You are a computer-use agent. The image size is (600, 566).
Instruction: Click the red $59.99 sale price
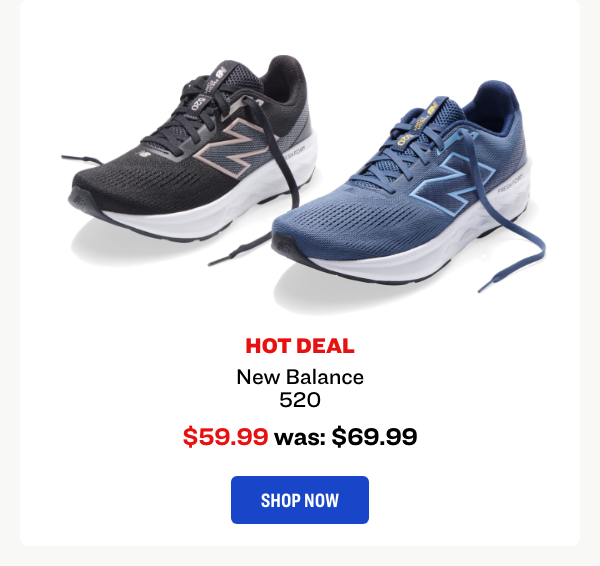[x=225, y=437]
